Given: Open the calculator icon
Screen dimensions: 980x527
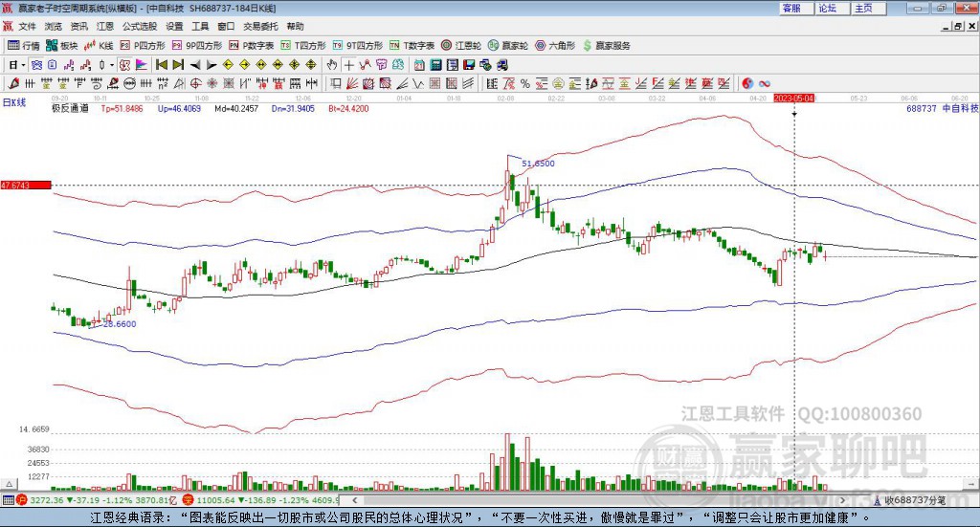Looking at the screenshot, I should point(436,65).
